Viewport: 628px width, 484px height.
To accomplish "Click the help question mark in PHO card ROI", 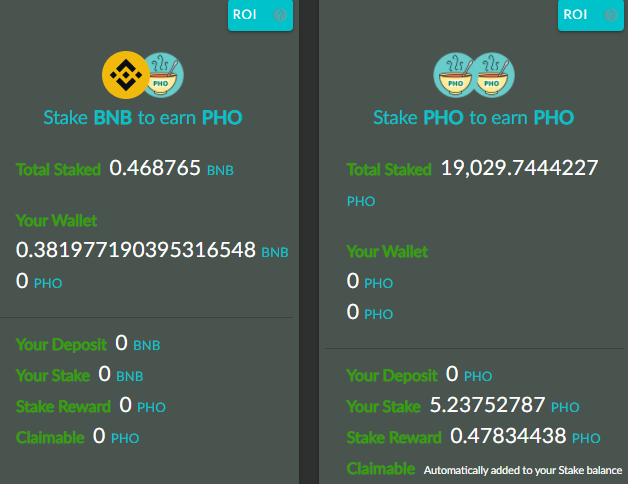I will click(x=611, y=15).
